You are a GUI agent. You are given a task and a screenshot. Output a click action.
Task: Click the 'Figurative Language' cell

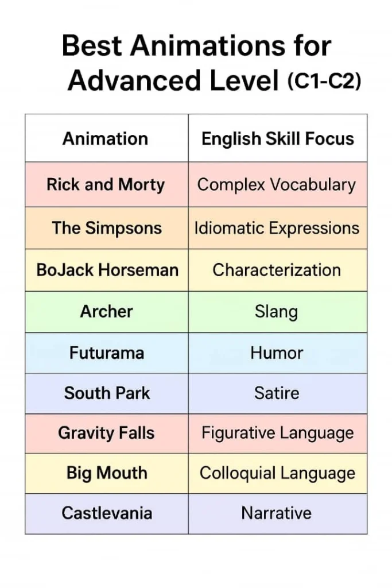tap(278, 433)
